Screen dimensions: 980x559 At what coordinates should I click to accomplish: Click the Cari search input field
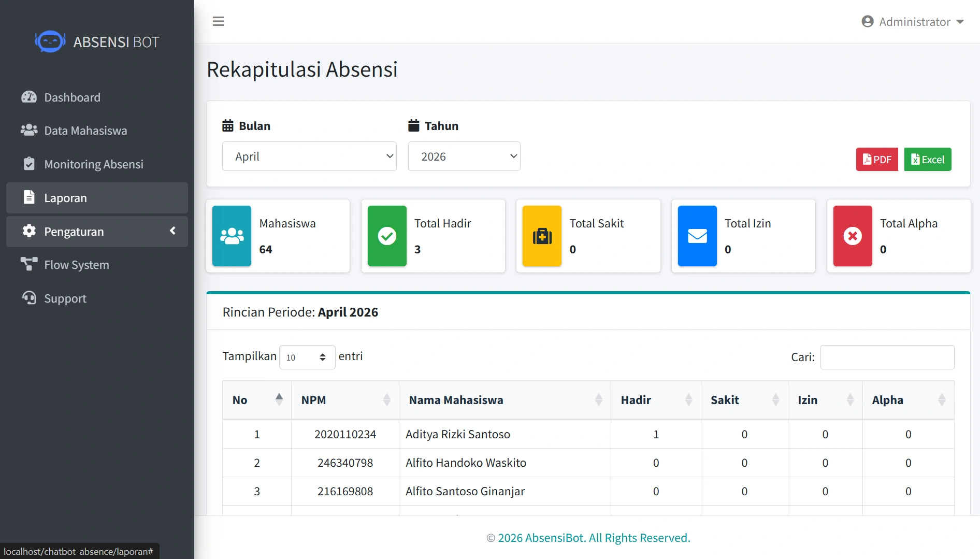coord(887,357)
